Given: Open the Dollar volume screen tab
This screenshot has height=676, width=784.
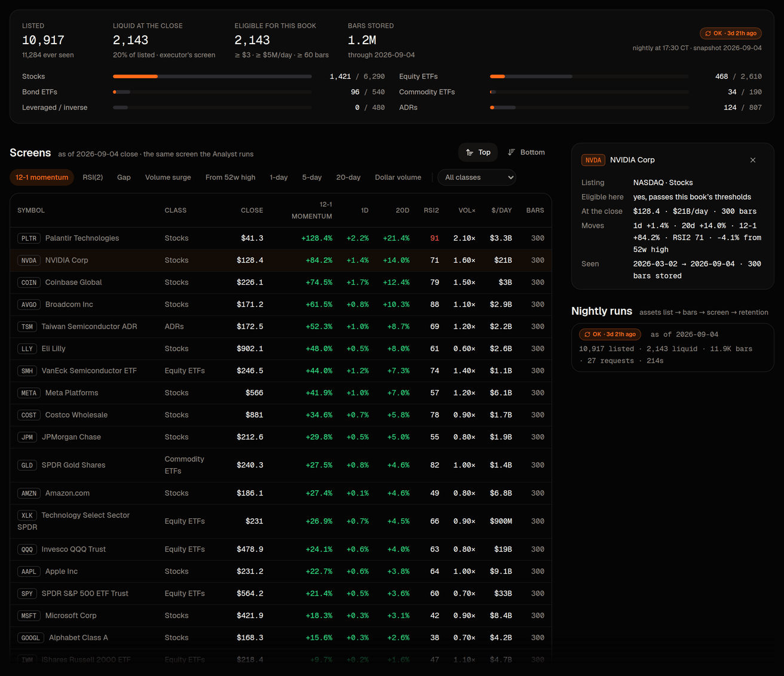Looking at the screenshot, I should [398, 177].
